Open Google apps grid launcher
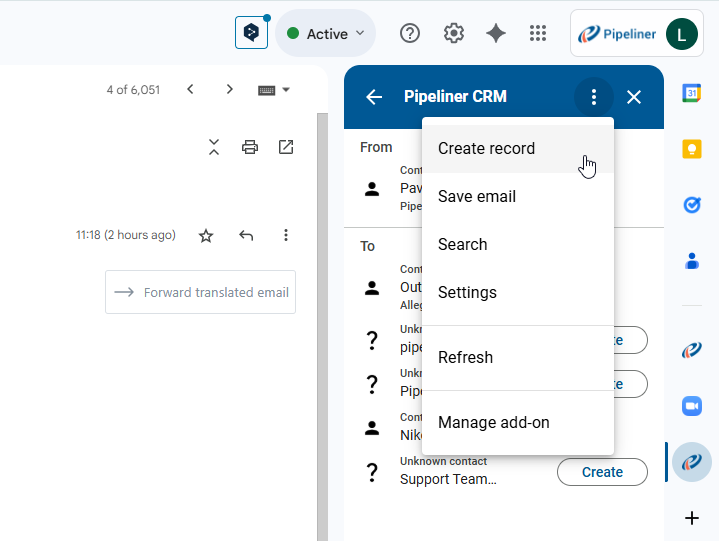719x541 pixels. click(538, 34)
